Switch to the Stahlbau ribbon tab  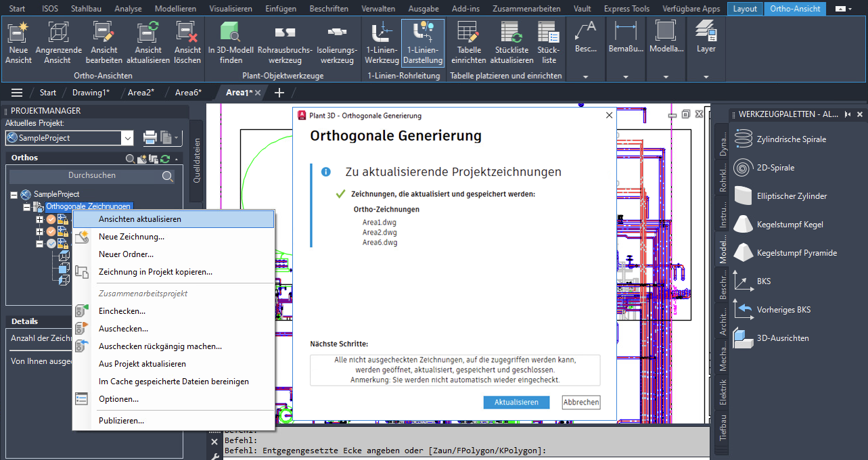coord(87,9)
